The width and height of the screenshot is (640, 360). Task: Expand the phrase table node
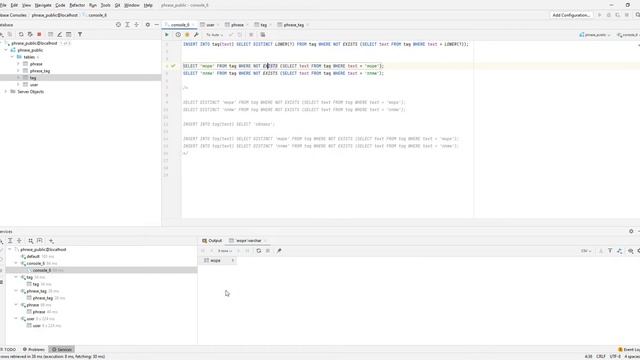click(18, 64)
